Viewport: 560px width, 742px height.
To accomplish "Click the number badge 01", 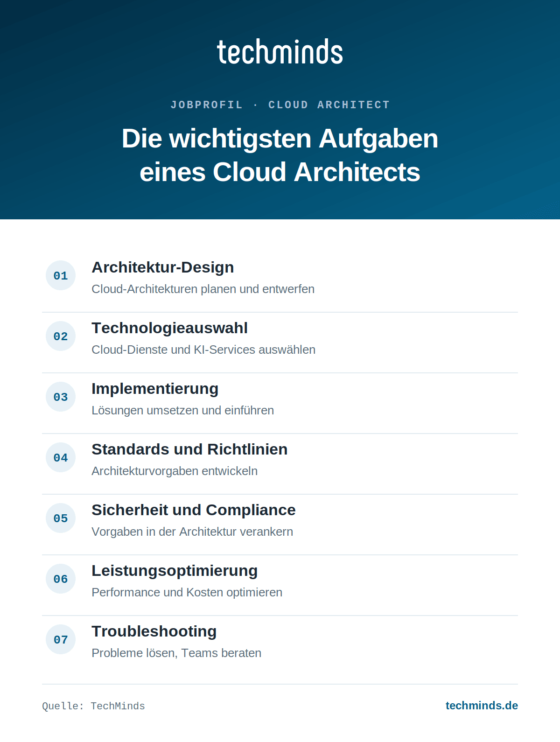I will click(61, 275).
